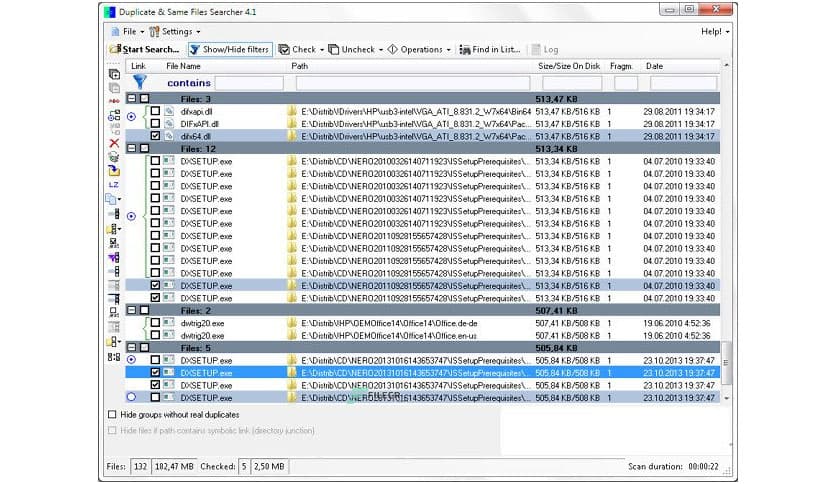Viewport: 836px width, 484px height.
Task: Click the dll file icon beside difxapi.dll
Action: point(169,111)
